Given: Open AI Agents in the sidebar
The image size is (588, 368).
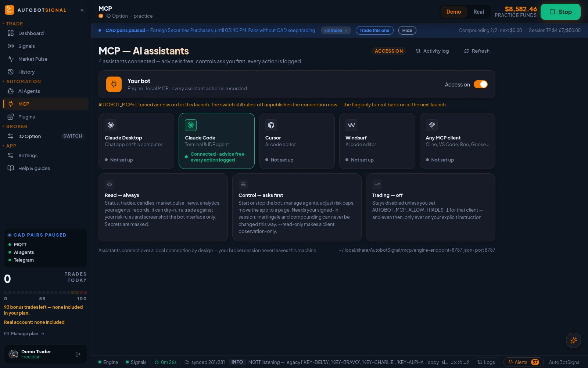Looking at the screenshot, I should tap(46, 91).
